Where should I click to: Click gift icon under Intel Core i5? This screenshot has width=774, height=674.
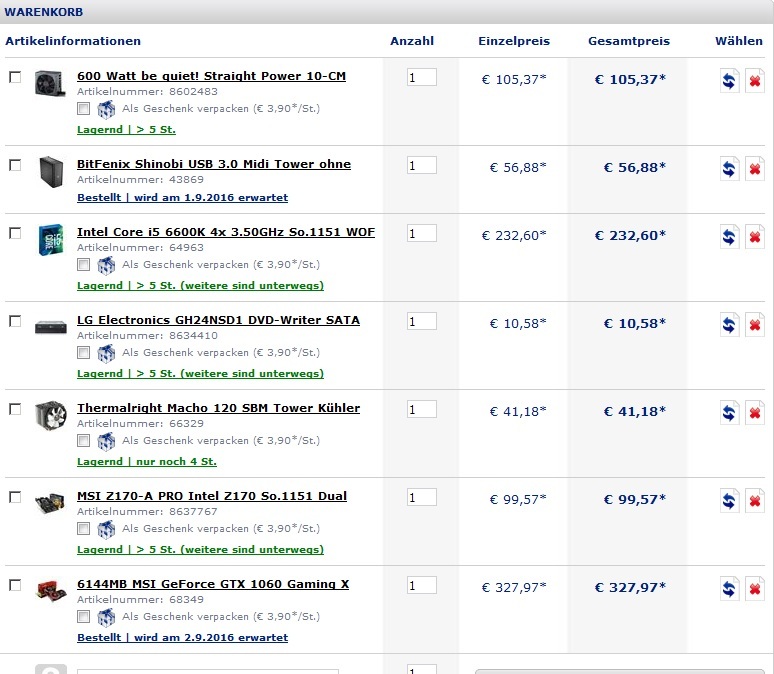106,265
